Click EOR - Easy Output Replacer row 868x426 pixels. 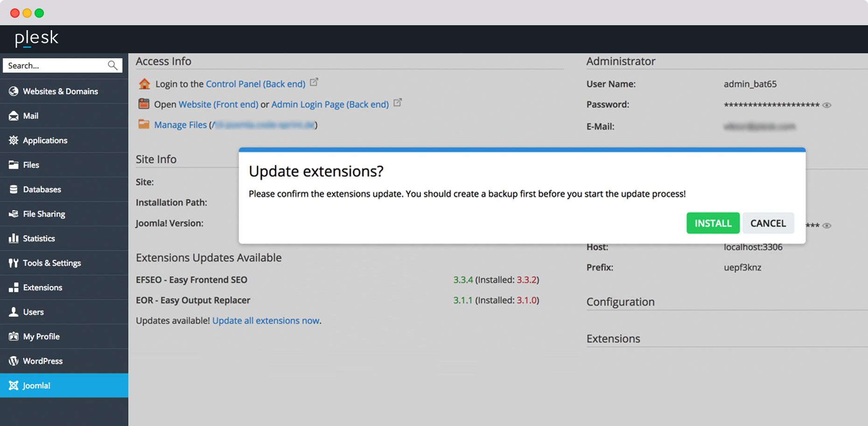pyautogui.click(x=193, y=300)
